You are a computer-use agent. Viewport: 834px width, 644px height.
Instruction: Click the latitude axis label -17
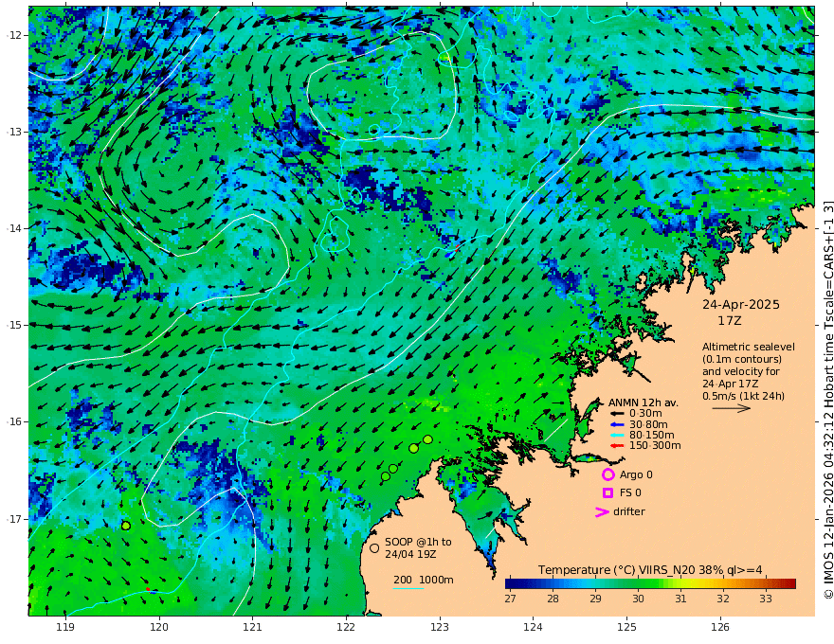[13, 519]
